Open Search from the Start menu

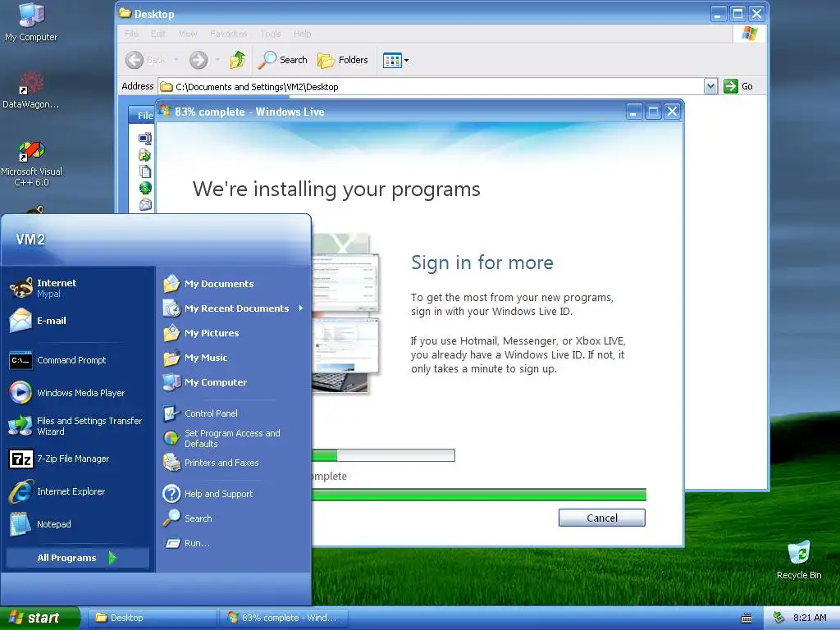click(234, 518)
